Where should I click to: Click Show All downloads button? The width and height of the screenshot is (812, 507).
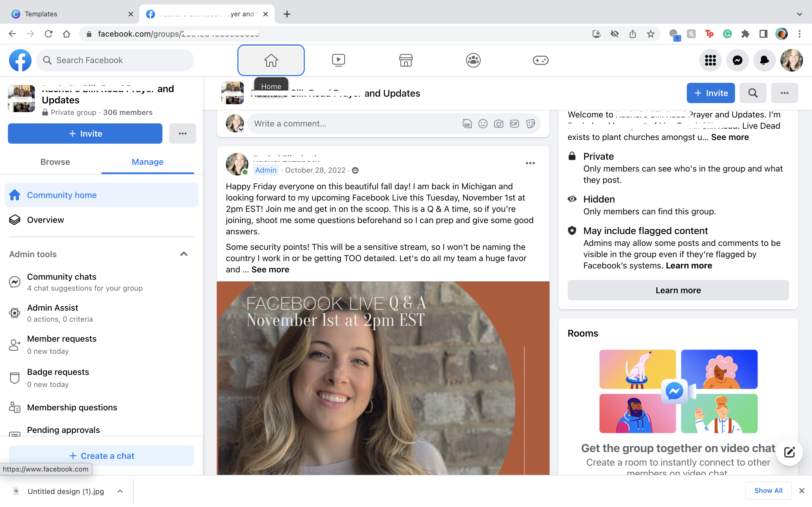pyautogui.click(x=768, y=491)
